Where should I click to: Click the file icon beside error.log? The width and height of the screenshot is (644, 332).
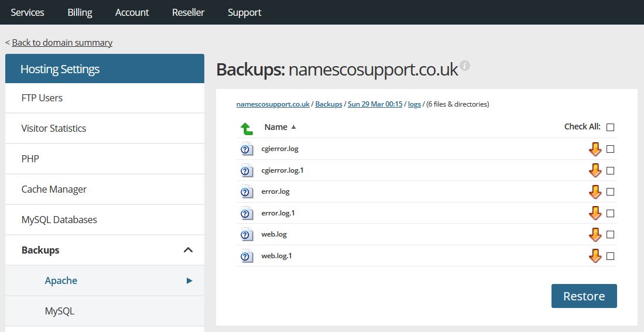coord(247,192)
